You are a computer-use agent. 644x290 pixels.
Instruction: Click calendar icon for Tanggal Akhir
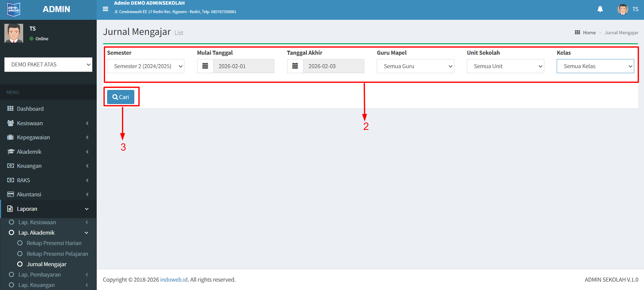click(295, 66)
